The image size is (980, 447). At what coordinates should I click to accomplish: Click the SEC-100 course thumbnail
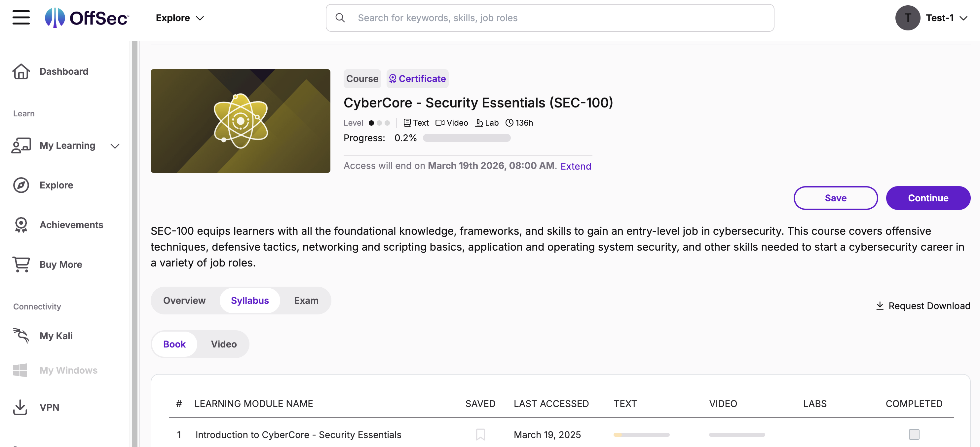click(x=241, y=121)
